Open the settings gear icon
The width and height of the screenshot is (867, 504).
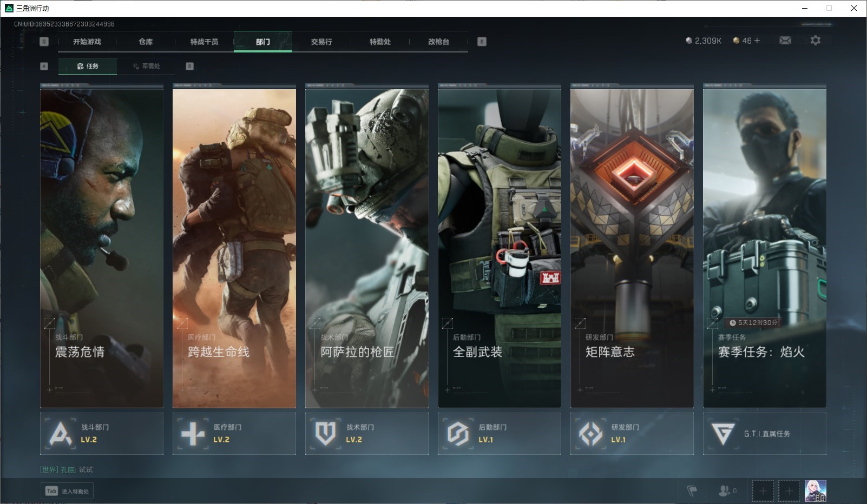tap(815, 41)
